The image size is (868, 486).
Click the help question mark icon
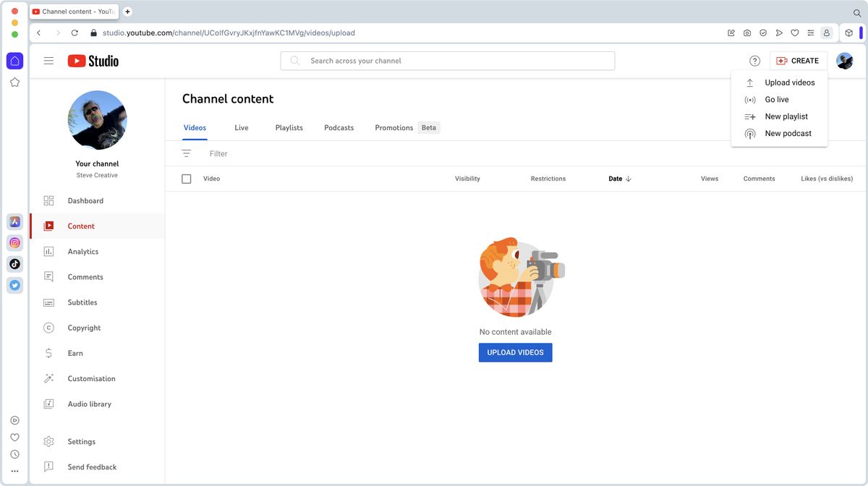point(754,61)
